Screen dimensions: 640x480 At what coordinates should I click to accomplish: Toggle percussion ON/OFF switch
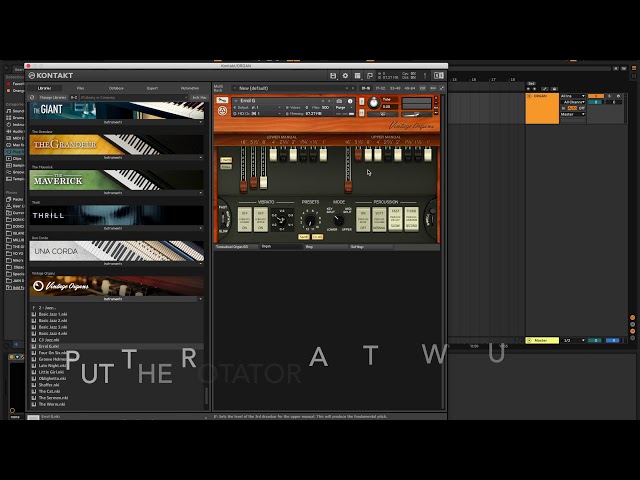coord(363,220)
